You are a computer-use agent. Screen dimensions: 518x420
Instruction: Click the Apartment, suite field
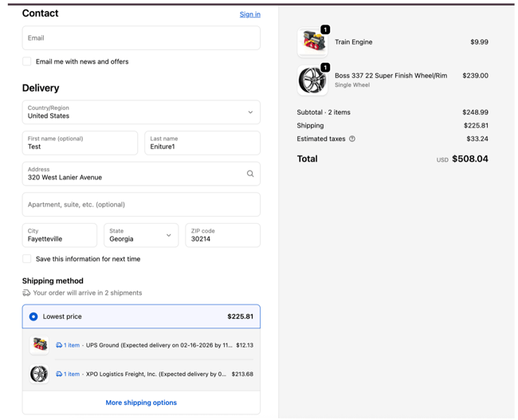coord(141,205)
